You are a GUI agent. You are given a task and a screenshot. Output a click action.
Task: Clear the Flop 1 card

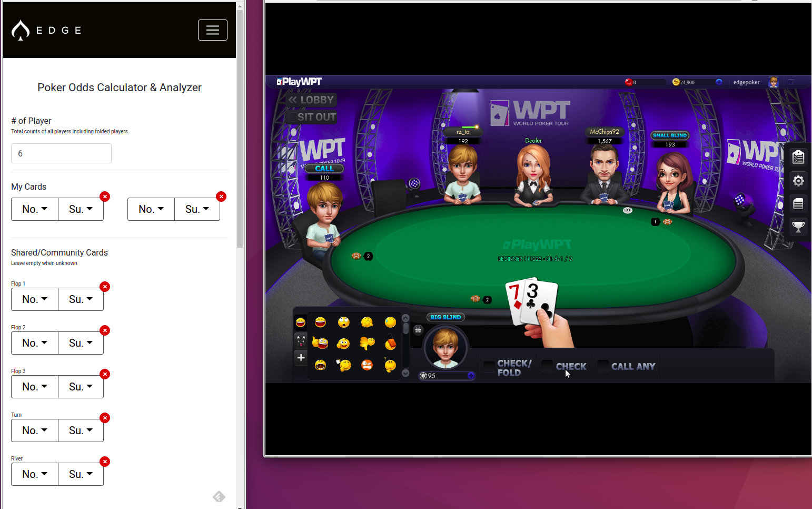pyautogui.click(x=105, y=287)
